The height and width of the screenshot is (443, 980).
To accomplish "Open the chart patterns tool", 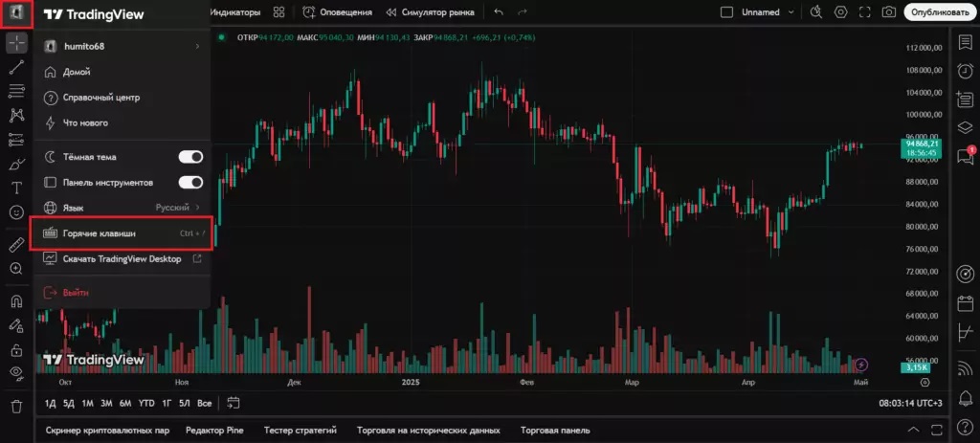I will pos(17,115).
